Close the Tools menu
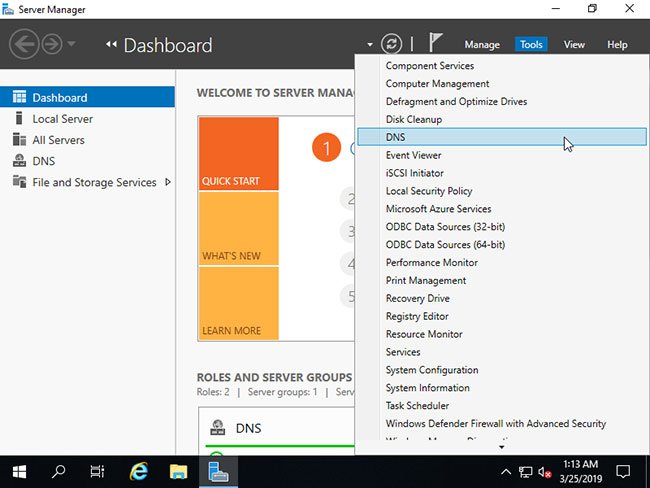This screenshot has width=650, height=488. click(x=531, y=44)
